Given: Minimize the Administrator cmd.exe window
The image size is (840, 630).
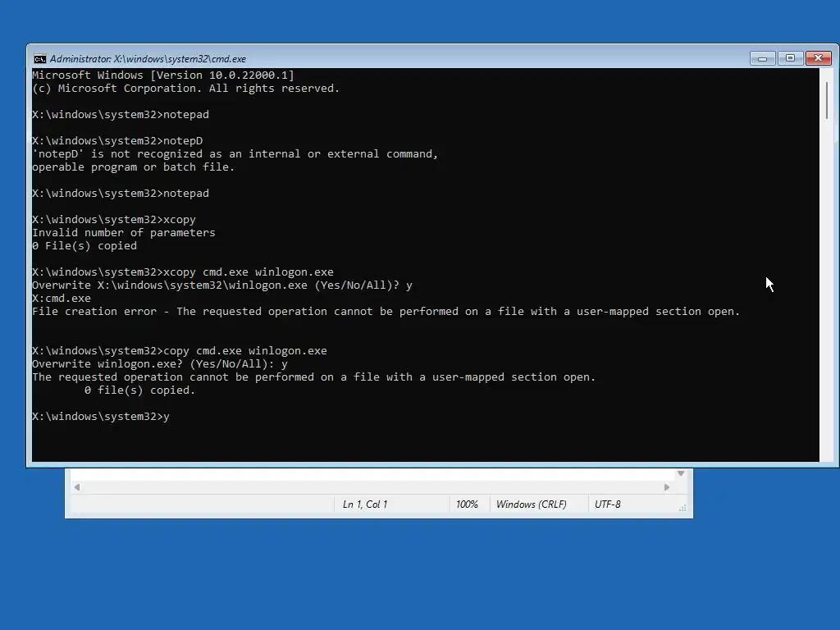Looking at the screenshot, I should coord(762,58).
